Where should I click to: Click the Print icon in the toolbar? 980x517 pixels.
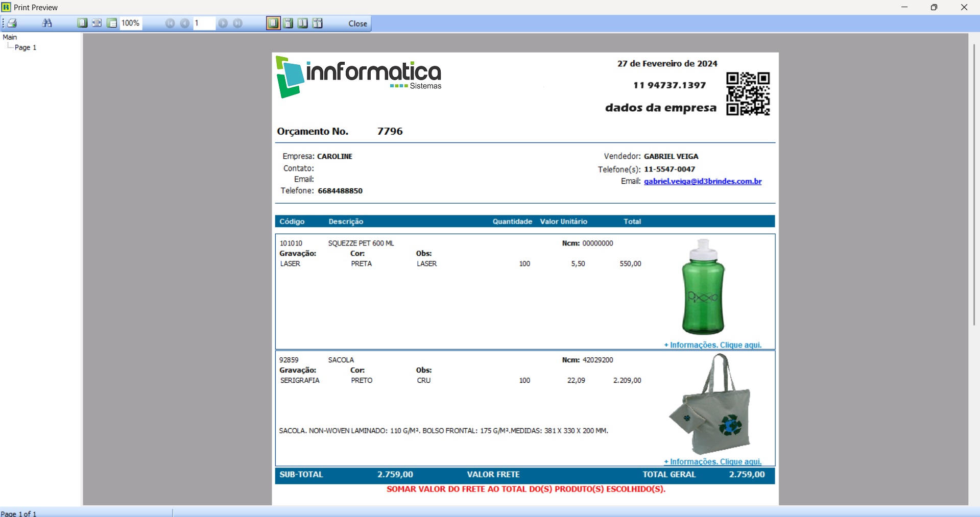[x=12, y=23]
